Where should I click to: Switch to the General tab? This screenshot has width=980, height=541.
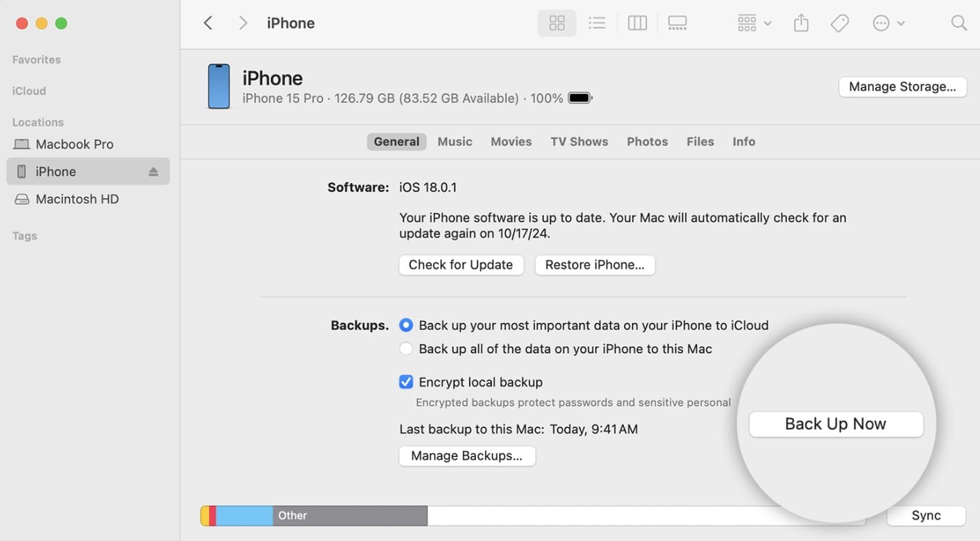pos(396,141)
